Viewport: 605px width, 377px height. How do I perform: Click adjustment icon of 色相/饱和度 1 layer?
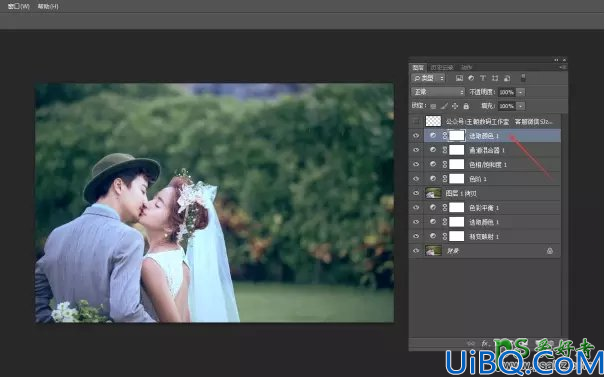tap(433, 164)
